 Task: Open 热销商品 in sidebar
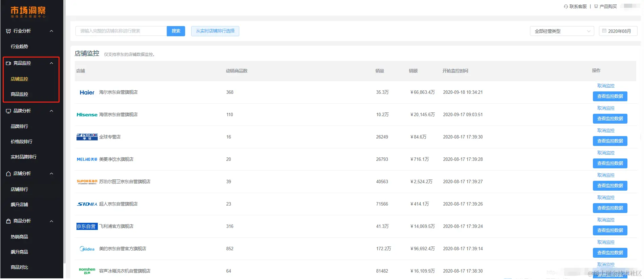click(x=19, y=237)
